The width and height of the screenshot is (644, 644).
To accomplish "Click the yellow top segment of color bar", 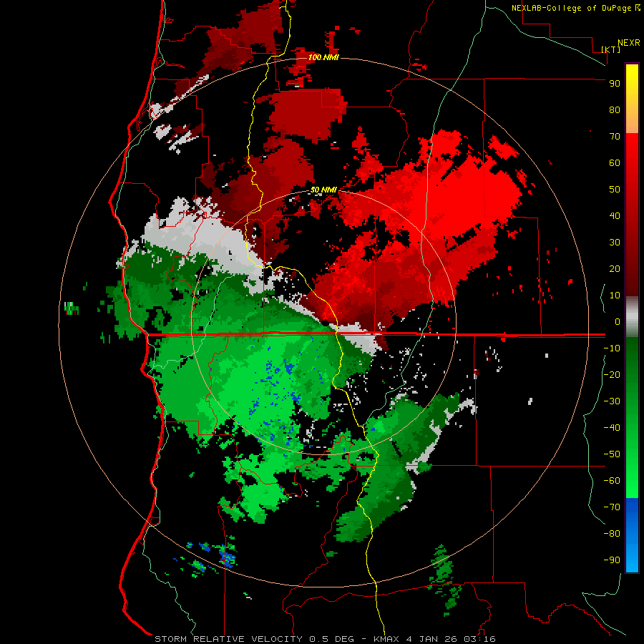I will (632, 99).
